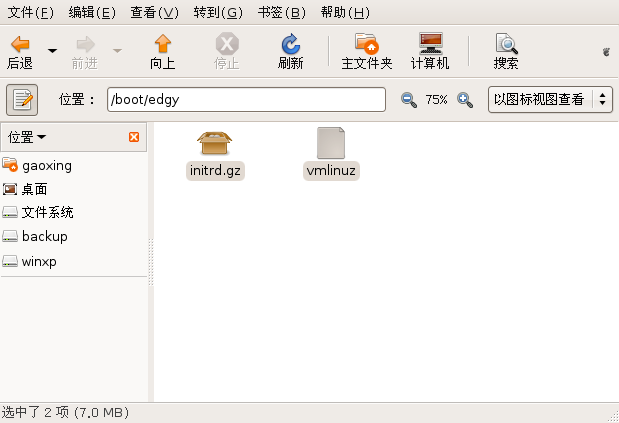
Task: Open the 编辑(E) menu
Action: [92, 13]
